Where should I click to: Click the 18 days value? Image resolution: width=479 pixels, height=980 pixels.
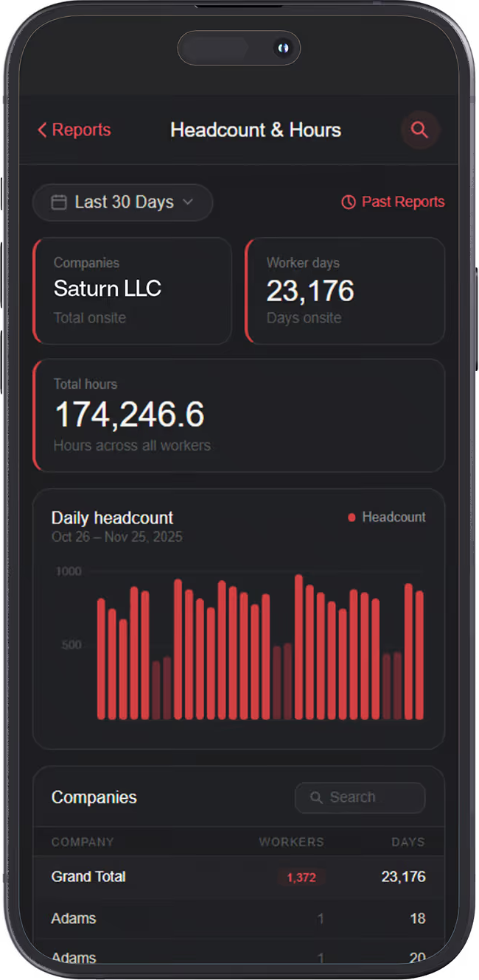418,919
